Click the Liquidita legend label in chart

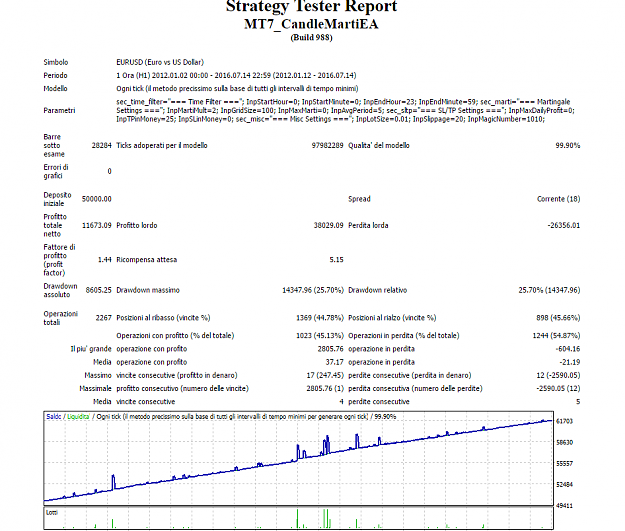[x=78, y=417]
